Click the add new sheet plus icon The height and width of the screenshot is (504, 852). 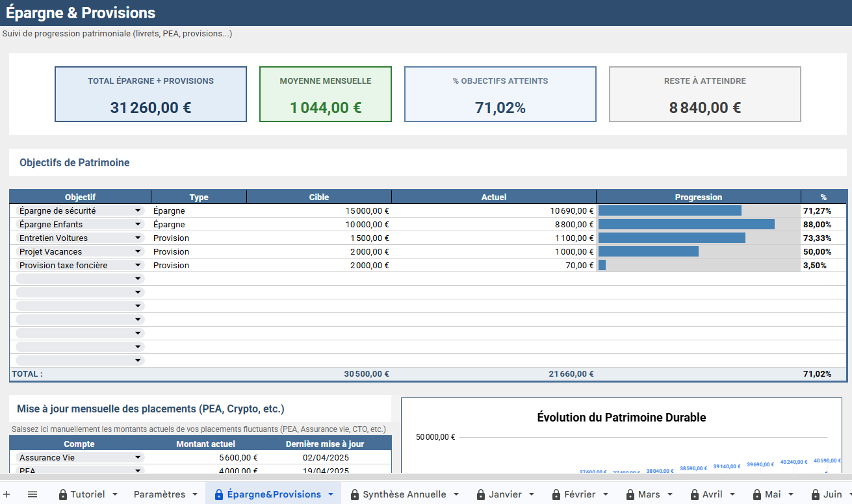(7, 494)
